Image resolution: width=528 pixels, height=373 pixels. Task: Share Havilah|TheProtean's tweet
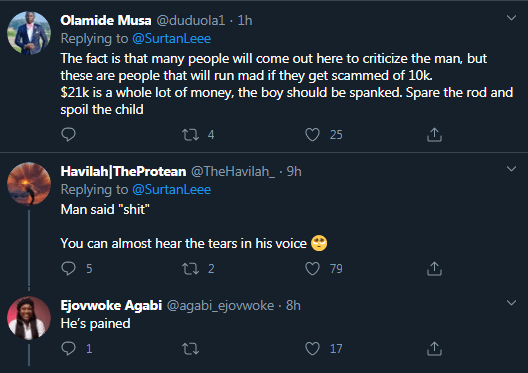pos(434,269)
